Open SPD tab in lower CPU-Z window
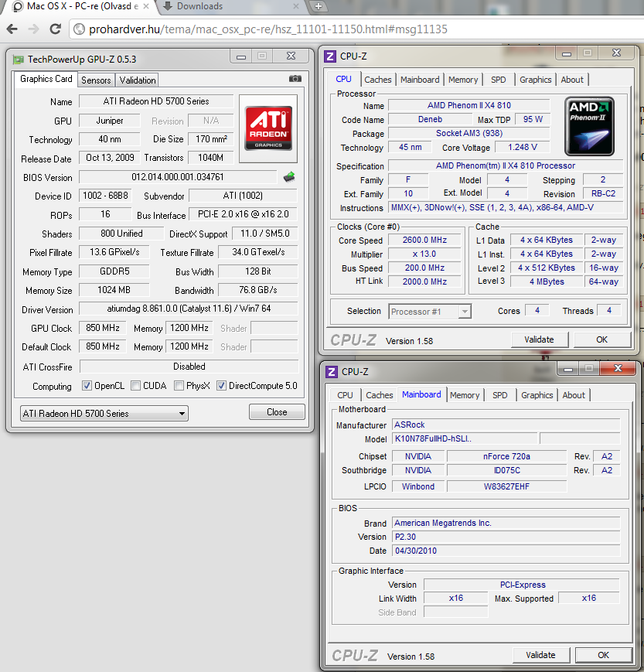This screenshot has height=672, width=644. (499, 395)
